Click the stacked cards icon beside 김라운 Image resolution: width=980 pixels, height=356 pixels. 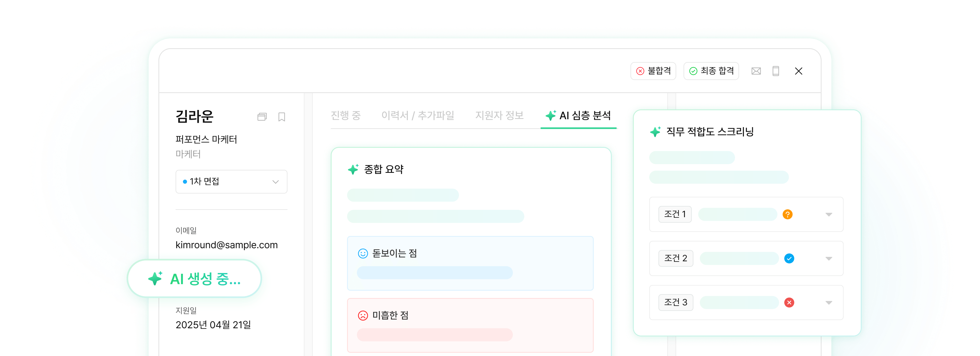click(x=262, y=117)
